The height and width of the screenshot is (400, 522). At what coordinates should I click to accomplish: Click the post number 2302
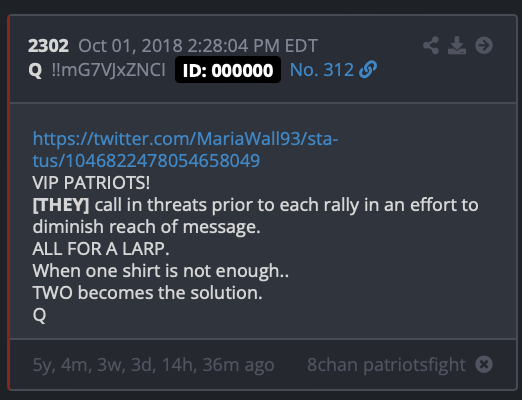point(48,46)
